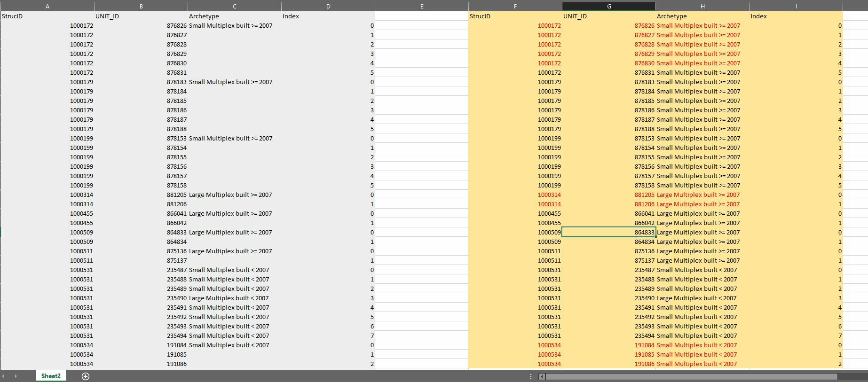Viewport: 868px width, 382px height.
Task: Select cell 235494 in column G
Action: [x=609, y=335]
